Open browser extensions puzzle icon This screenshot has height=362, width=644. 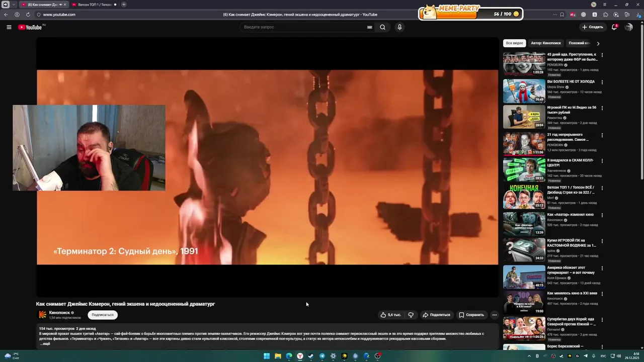(x=605, y=15)
